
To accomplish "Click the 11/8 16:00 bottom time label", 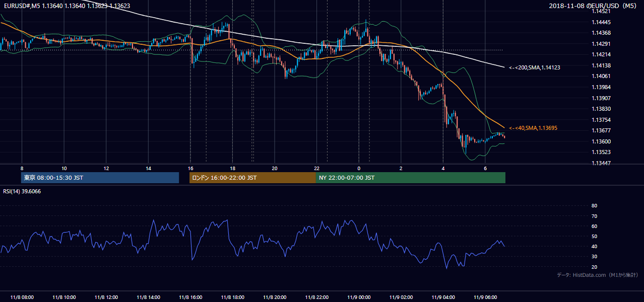I will tap(190, 297).
